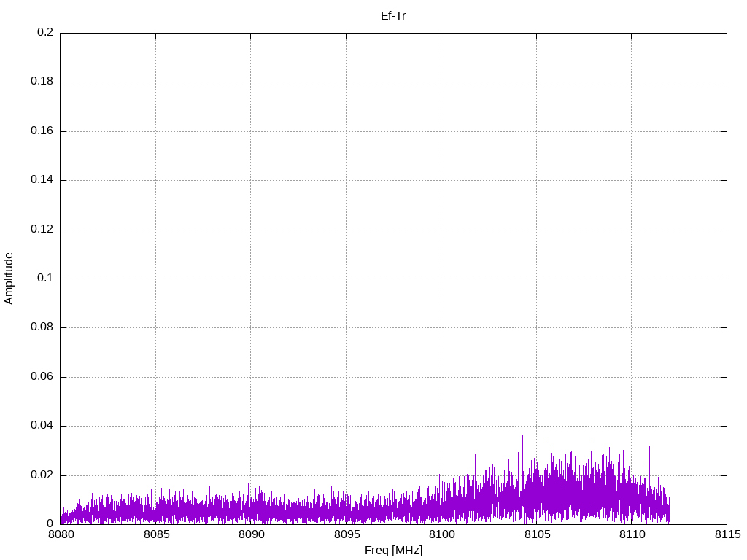This screenshot has height=560, width=747.
Task: Click the 0.04 y-axis tick label
Action: click(42, 426)
